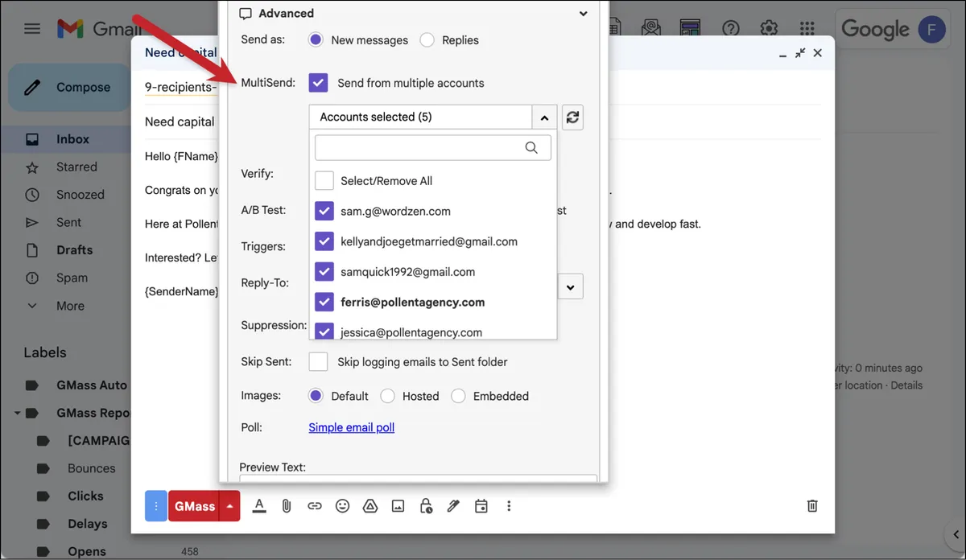Open the Drafts folder in sidebar

[75, 250]
